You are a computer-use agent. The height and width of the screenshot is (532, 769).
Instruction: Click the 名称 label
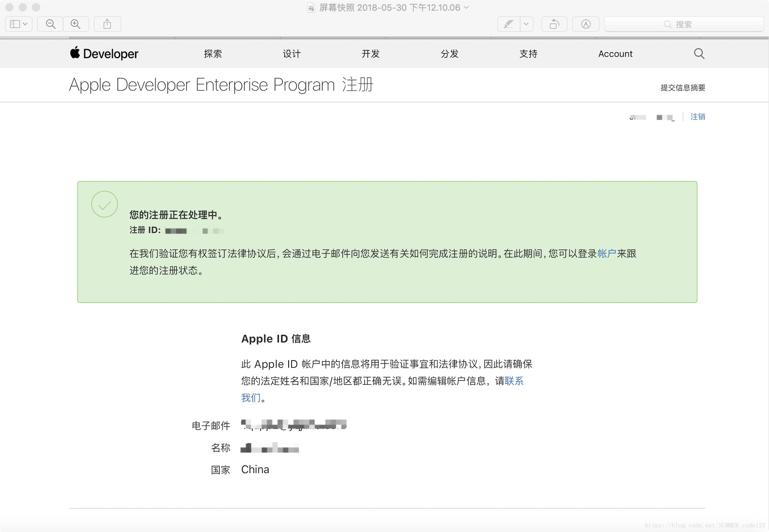tap(220, 448)
